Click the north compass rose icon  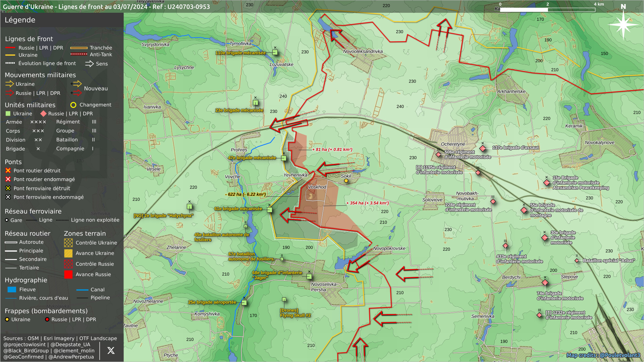point(623,24)
